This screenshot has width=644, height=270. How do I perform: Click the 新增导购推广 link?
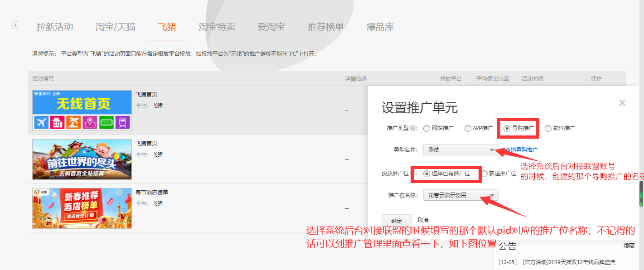[x=521, y=149]
